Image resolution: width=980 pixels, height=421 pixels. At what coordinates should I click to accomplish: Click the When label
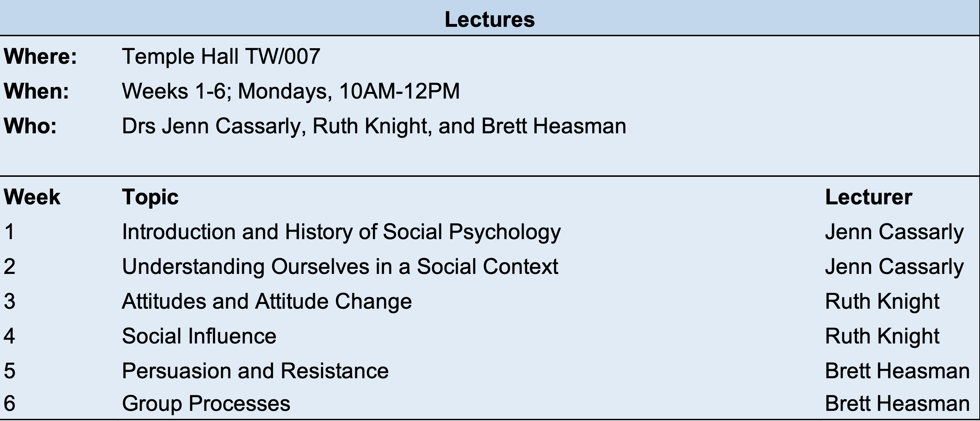[x=37, y=91]
